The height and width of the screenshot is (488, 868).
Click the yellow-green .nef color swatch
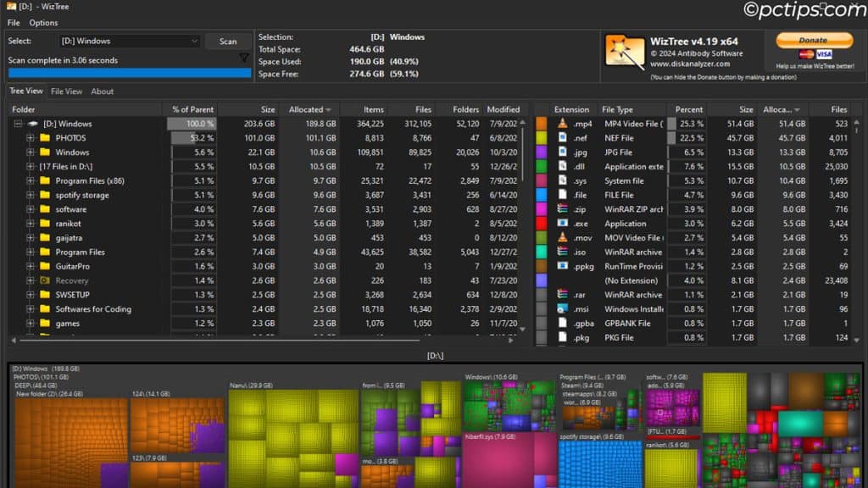click(541, 138)
